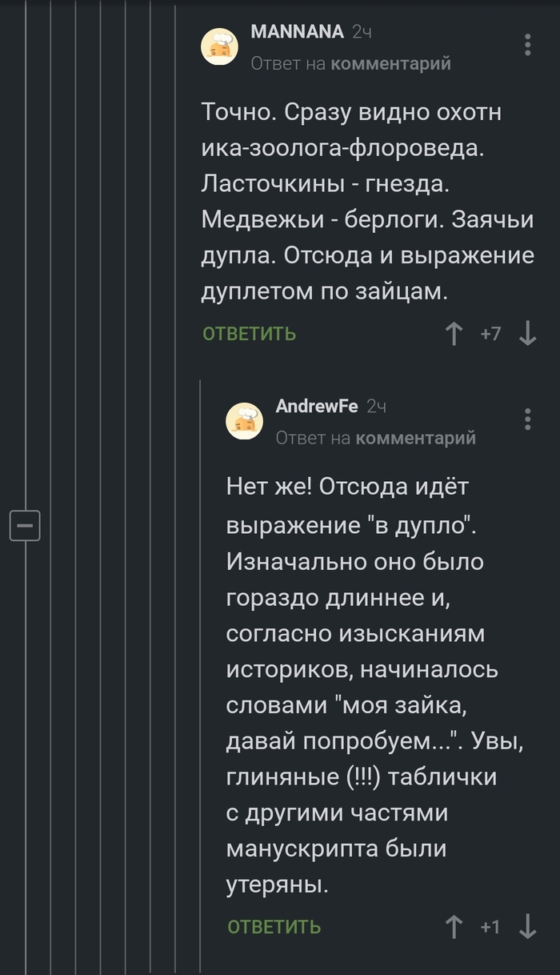Open three-dot menu on AndrewFe's comment
This screenshot has height=975, width=560.
tap(527, 419)
